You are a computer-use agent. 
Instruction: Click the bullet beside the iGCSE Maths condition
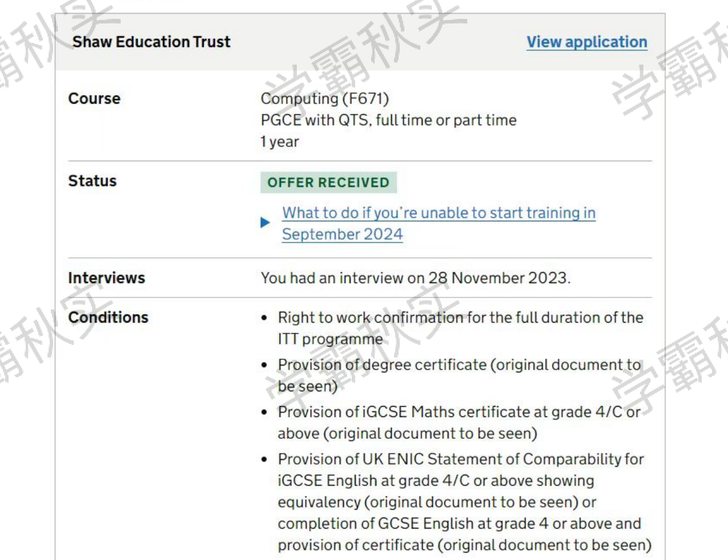pos(264,412)
